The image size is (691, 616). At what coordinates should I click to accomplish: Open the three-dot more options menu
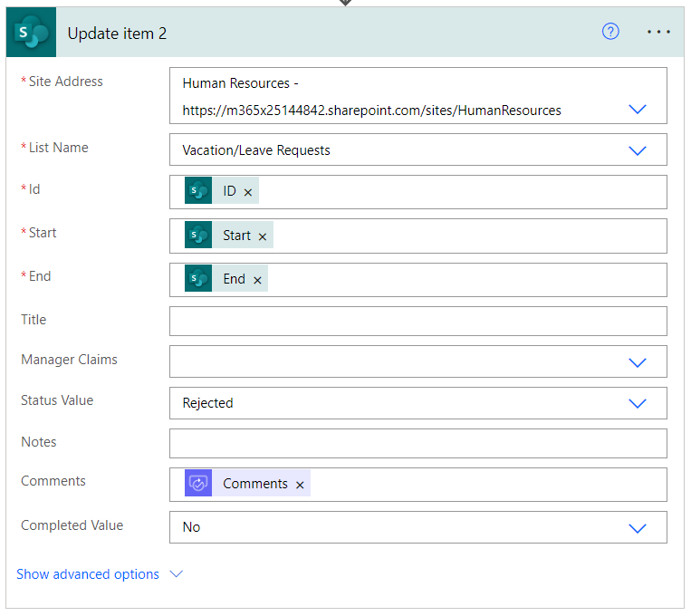658,32
